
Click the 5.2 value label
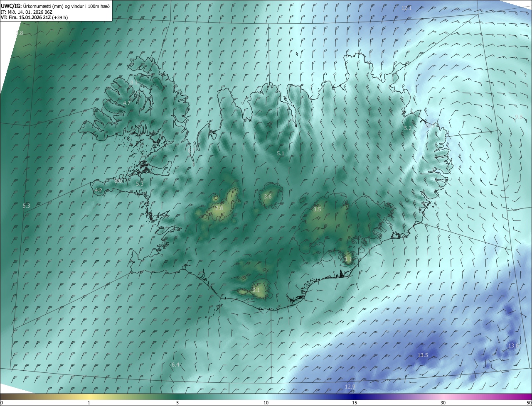click(408, 128)
